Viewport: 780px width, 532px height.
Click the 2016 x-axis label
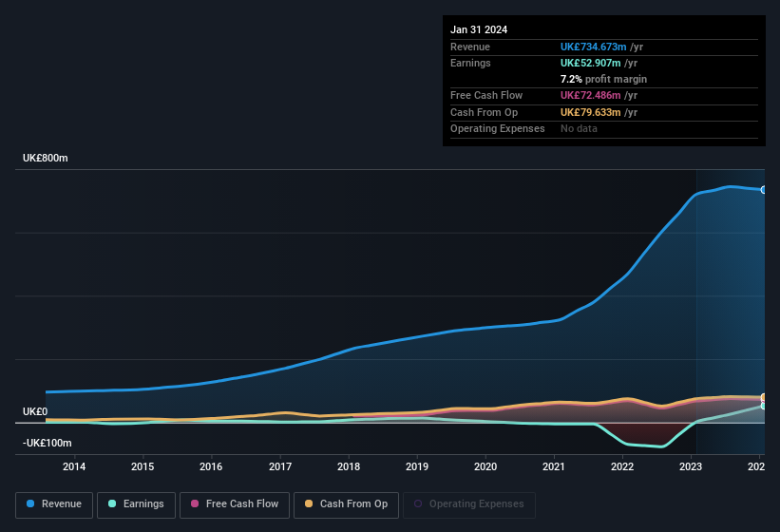(211, 466)
